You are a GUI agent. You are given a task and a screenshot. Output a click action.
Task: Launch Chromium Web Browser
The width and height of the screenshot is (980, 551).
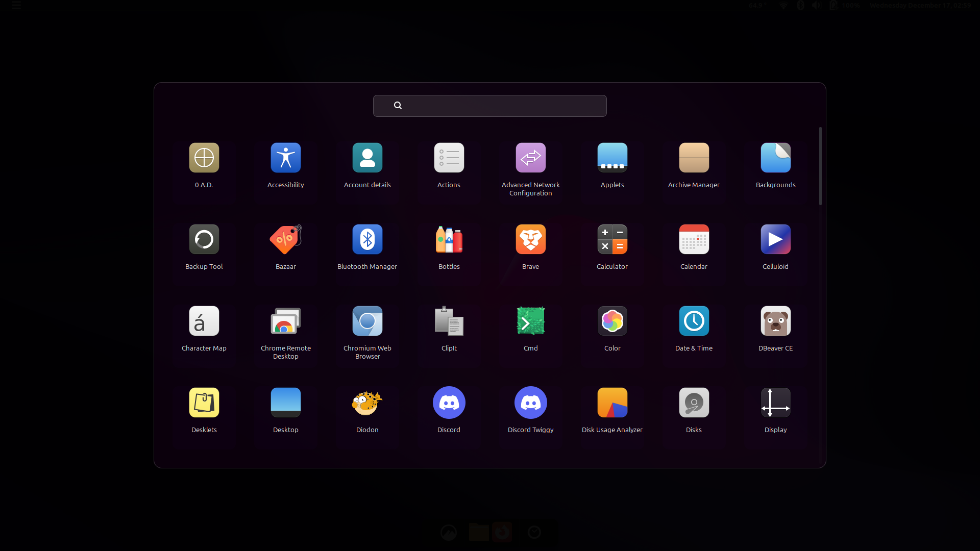pyautogui.click(x=367, y=321)
